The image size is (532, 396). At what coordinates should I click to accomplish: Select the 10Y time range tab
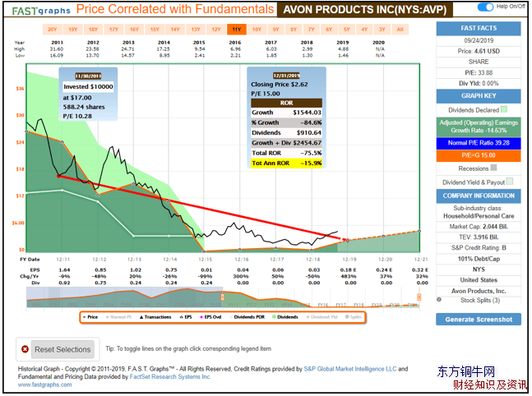257,30
